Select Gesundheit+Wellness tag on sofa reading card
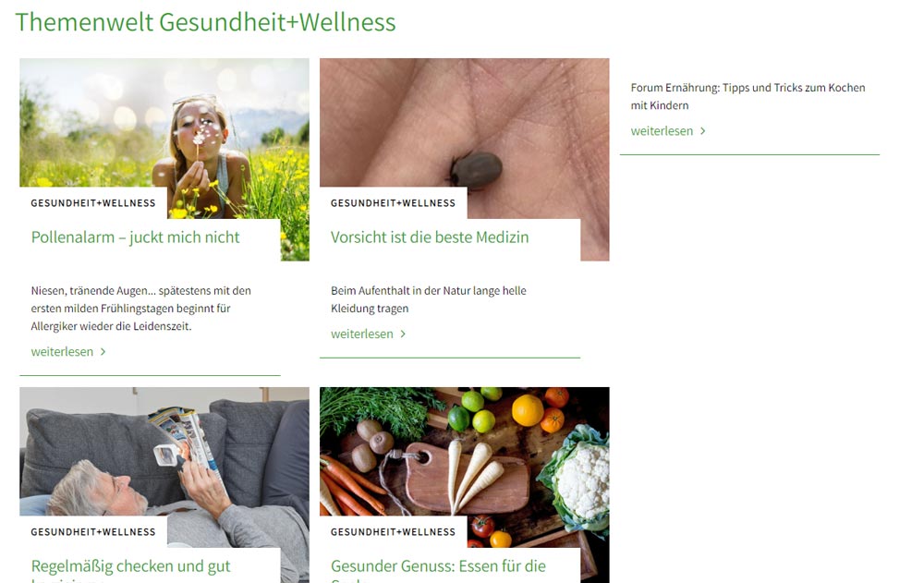The image size is (924, 583). pyautogui.click(x=93, y=532)
